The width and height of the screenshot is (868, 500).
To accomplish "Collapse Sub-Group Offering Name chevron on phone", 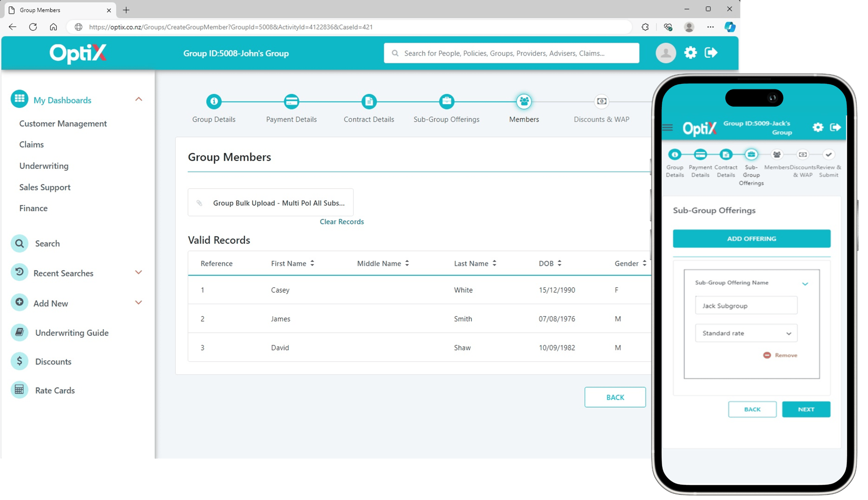I will tap(805, 284).
